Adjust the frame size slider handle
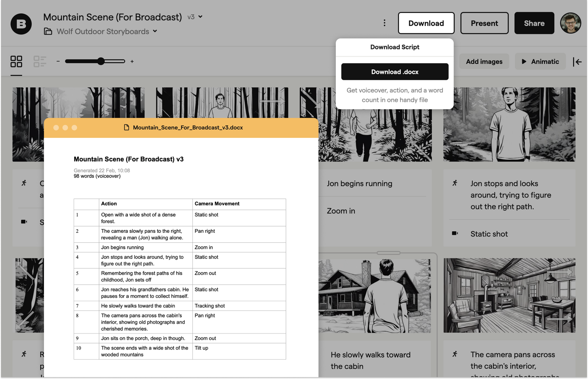This screenshot has width=588, height=379. tap(101, 61)
